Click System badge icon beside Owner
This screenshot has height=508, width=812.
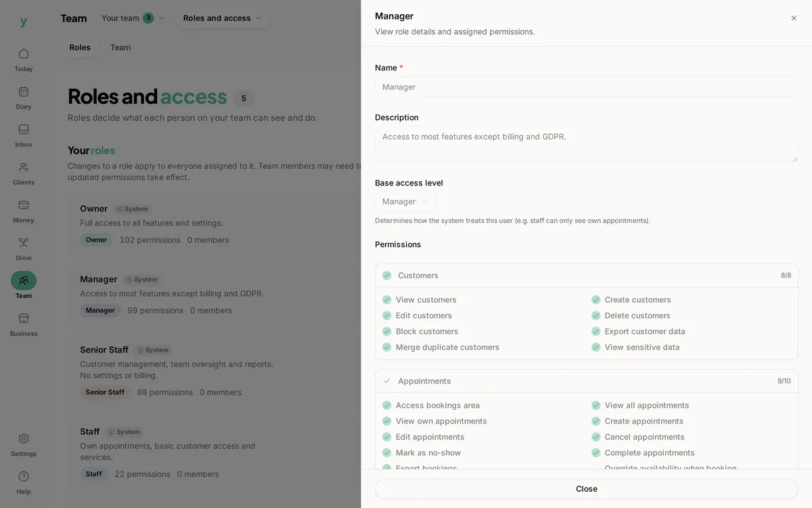(119, 209)
